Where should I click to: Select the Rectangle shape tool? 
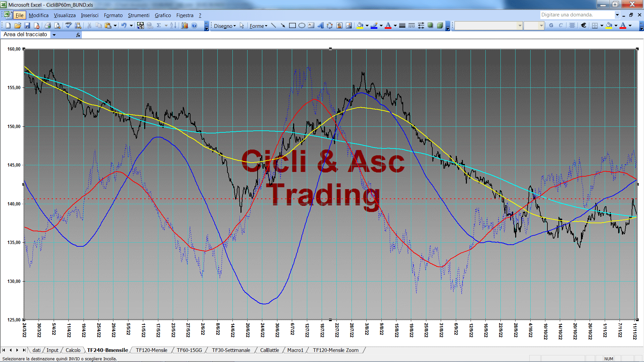[292, 25]
